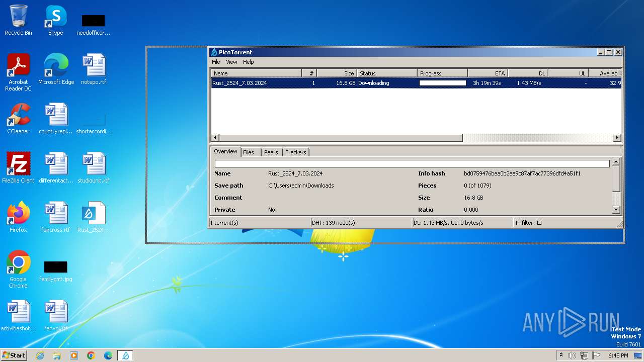This screenshot has height=362, width=644.
Task: Click the network icon in system tray
Action: coord(584,355)
